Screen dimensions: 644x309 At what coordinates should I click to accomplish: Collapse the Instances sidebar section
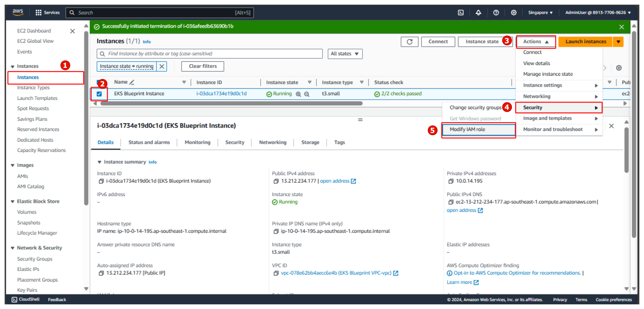(13, 66)
